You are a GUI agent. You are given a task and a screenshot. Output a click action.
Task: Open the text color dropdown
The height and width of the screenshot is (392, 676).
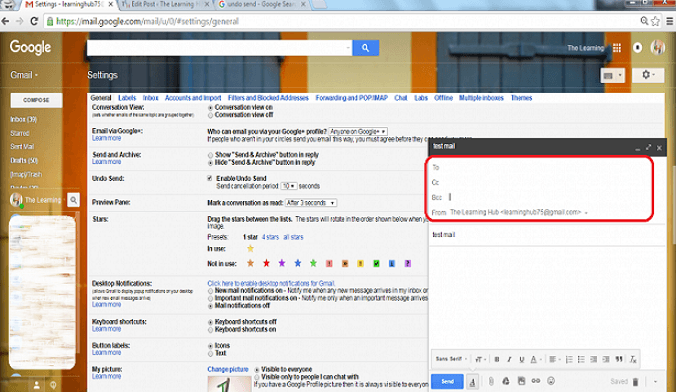click(x=535, y=359)
